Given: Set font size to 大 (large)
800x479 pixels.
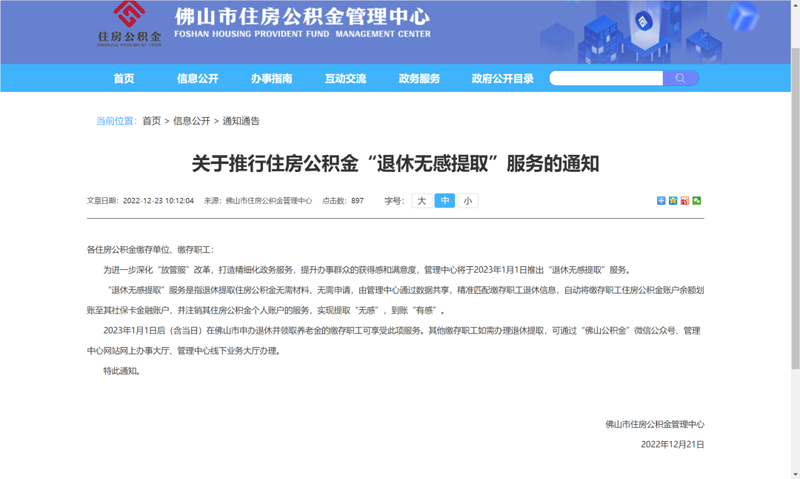Looking at the screenshot, I should click(422, 201).
